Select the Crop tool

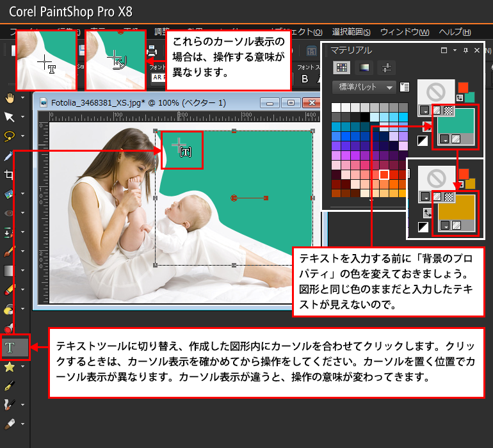(9, 175)
